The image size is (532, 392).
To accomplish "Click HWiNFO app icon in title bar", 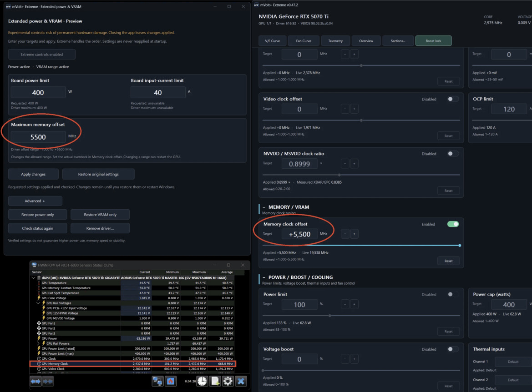I will [34, 265].
